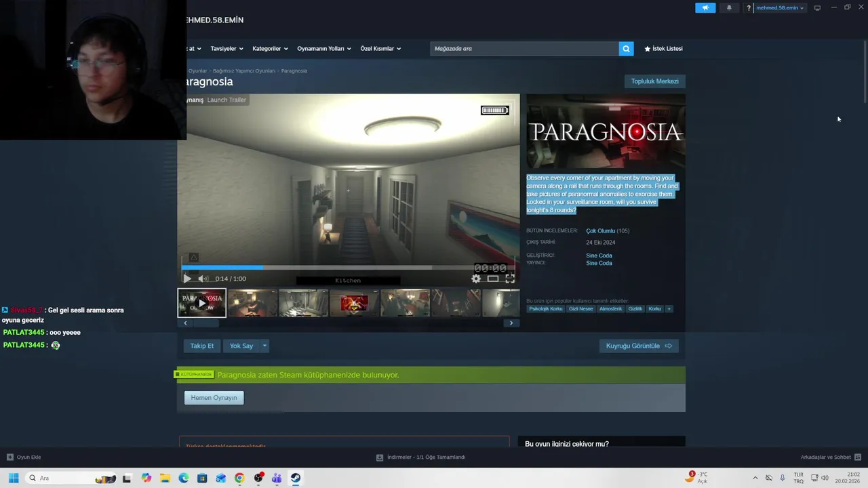This screenshot has height=488, width=868.
Task: Open Arkadaşlar ve Sohbet chat icon
Action: pyautogui.click(x=858, y=457)
